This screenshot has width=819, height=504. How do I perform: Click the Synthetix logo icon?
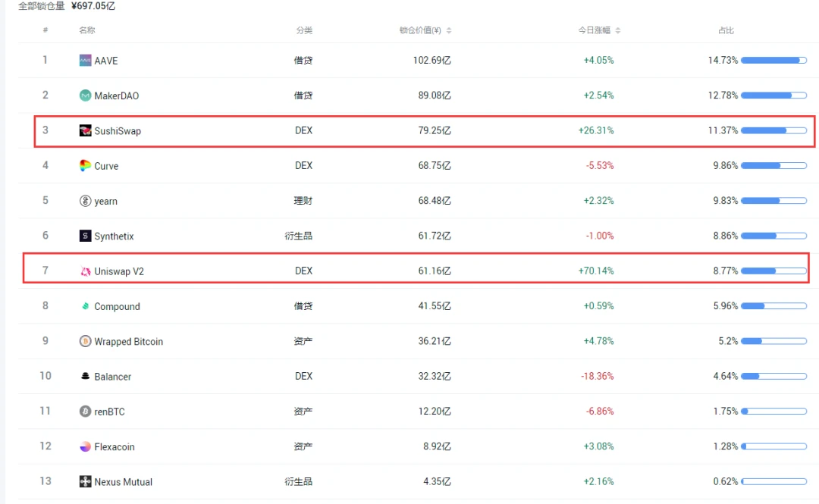tap(85, 236)
